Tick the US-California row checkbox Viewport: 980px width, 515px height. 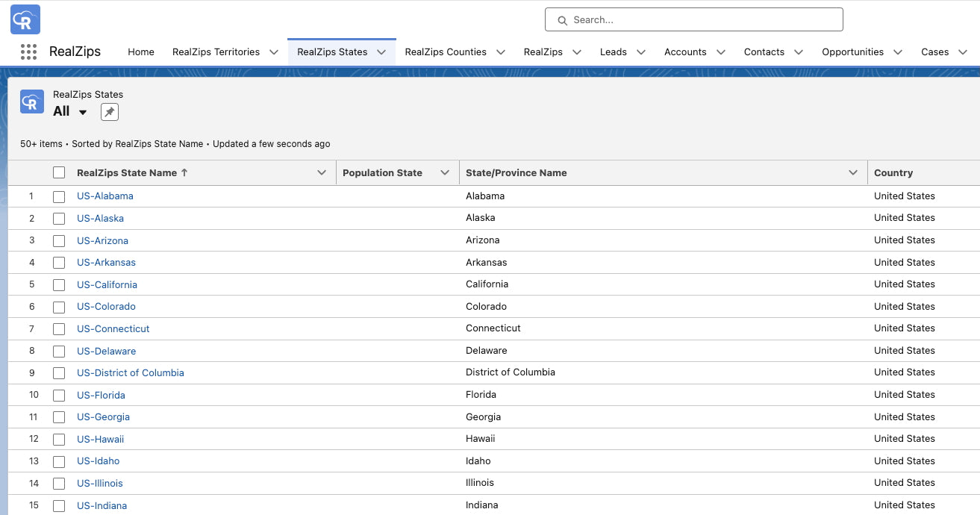pos(59,285)
